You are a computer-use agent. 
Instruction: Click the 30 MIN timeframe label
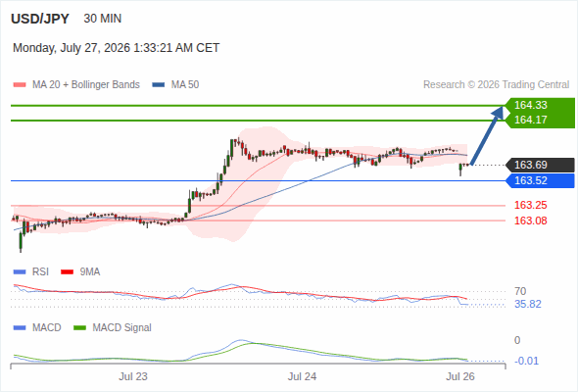point(103,19)
